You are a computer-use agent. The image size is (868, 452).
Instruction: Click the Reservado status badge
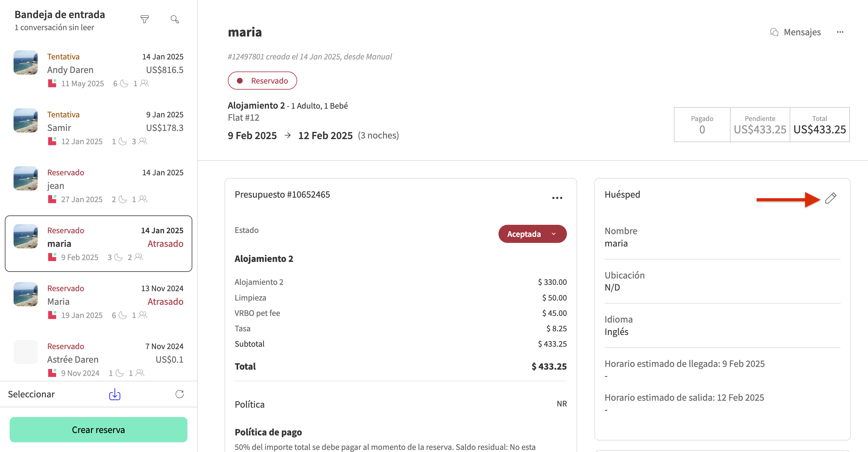[262, 81]
